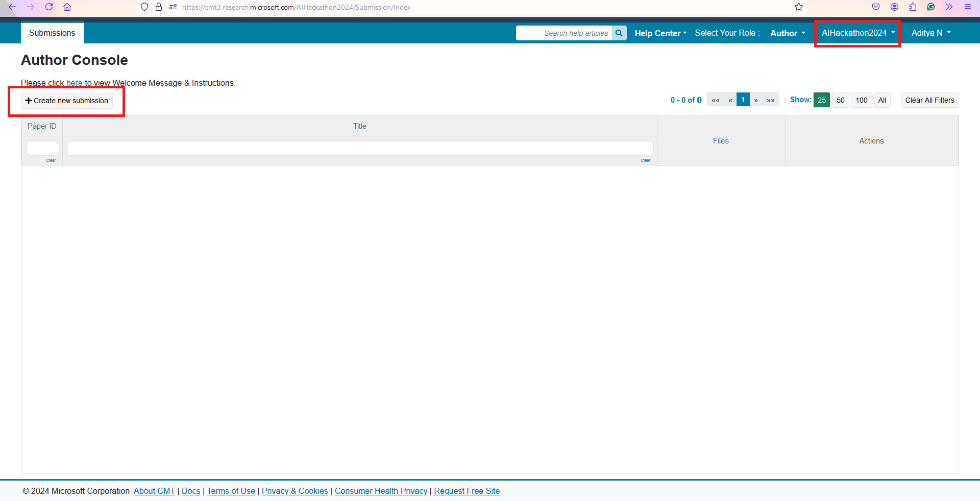
Task: Open the browser hamburger menu
Action: point(967,7)
